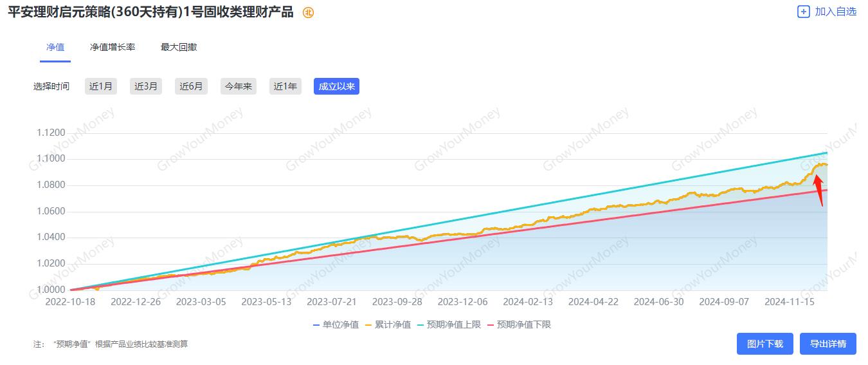Screen dimensions: 868x365
Task: Select the 近3月 time range
Action: click(146, 86)
